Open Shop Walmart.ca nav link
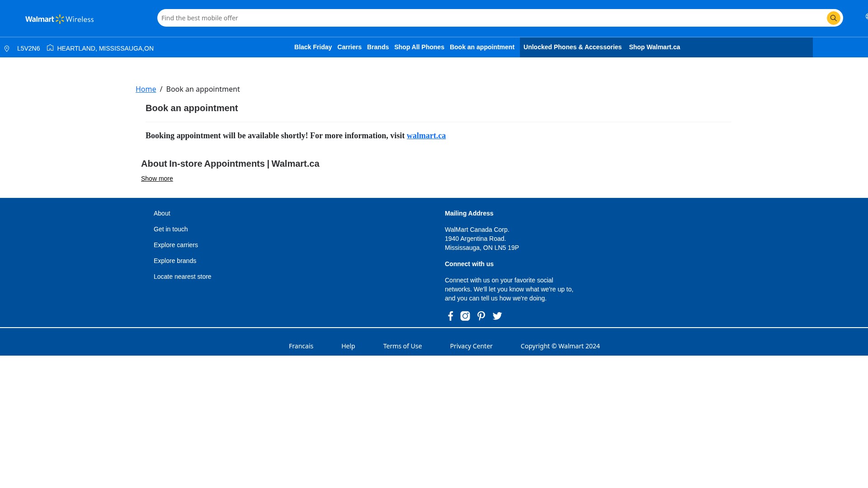Viewport: 868px width, 488px height. pos(654,47)
